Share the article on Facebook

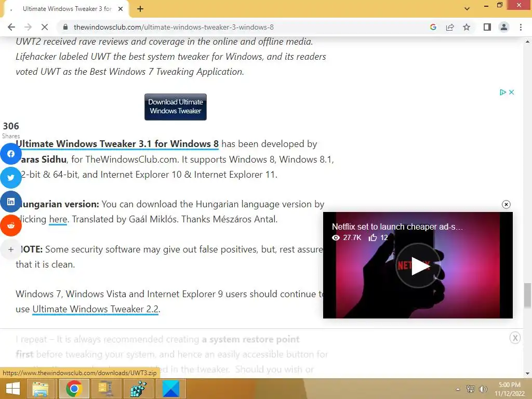11,154
